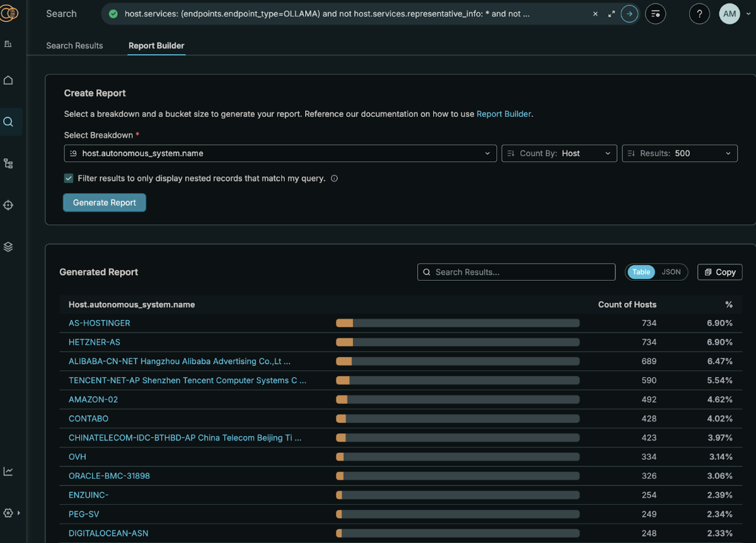Viewport: 756px width, 543px height.
Task: Switch the report output to JSON view
Action: point(671,271)
